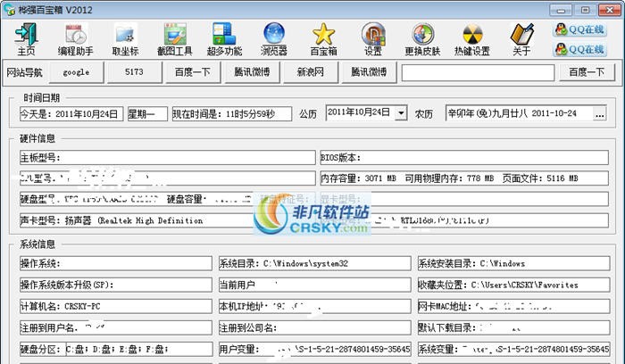Click 百度一下 search button beside input
The height and width of the screenshot is (364, 625).
[x=587, y=72]
